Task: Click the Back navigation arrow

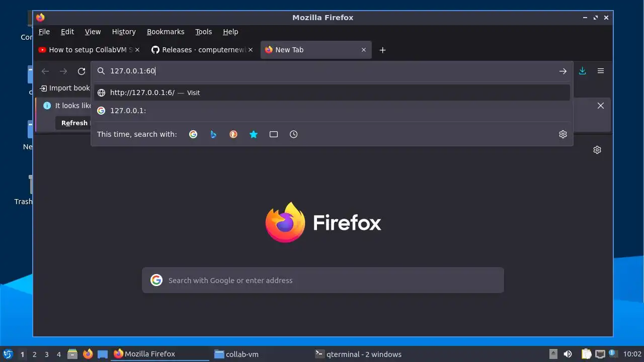Action: [45, 71]
